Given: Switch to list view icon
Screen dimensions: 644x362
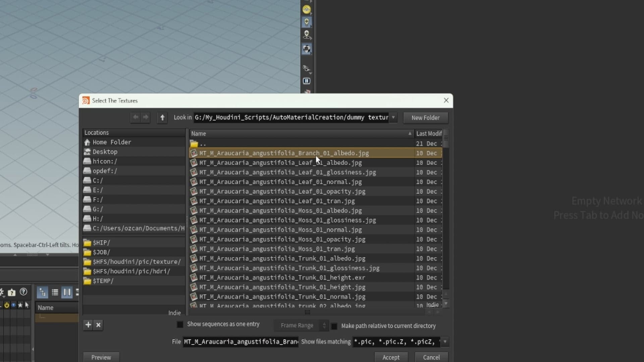Looking at the screenshot, I should pos(55,292).
